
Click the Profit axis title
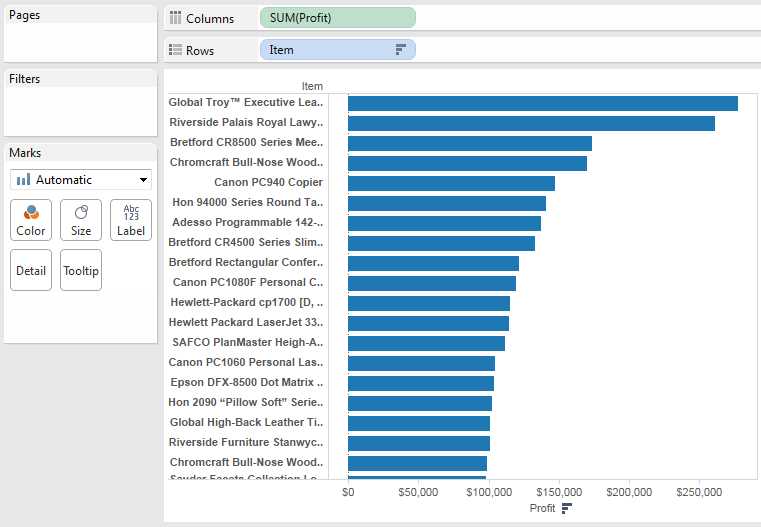(542, 508)
